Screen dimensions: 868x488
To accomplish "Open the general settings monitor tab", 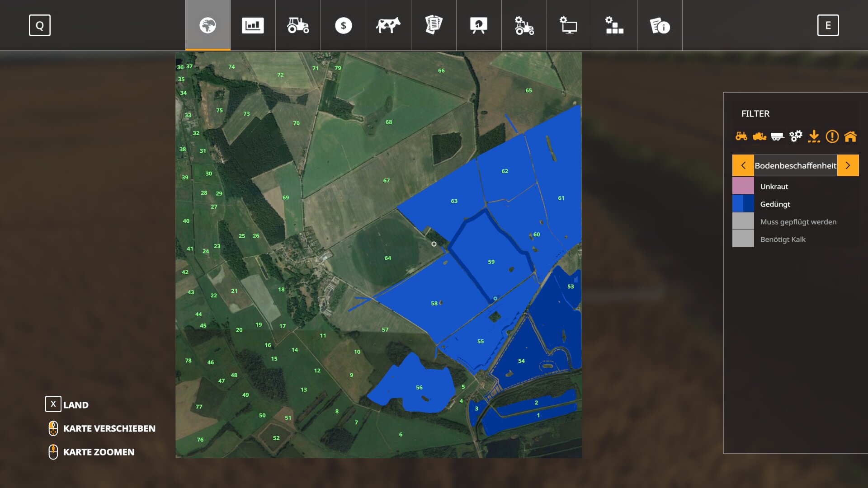I will (x=569, y=25).
